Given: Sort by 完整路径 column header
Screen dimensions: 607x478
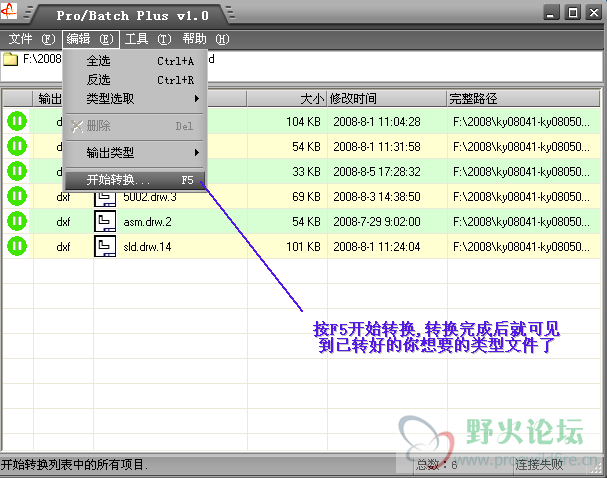Looking at the screenshot, I should point(524,99).
